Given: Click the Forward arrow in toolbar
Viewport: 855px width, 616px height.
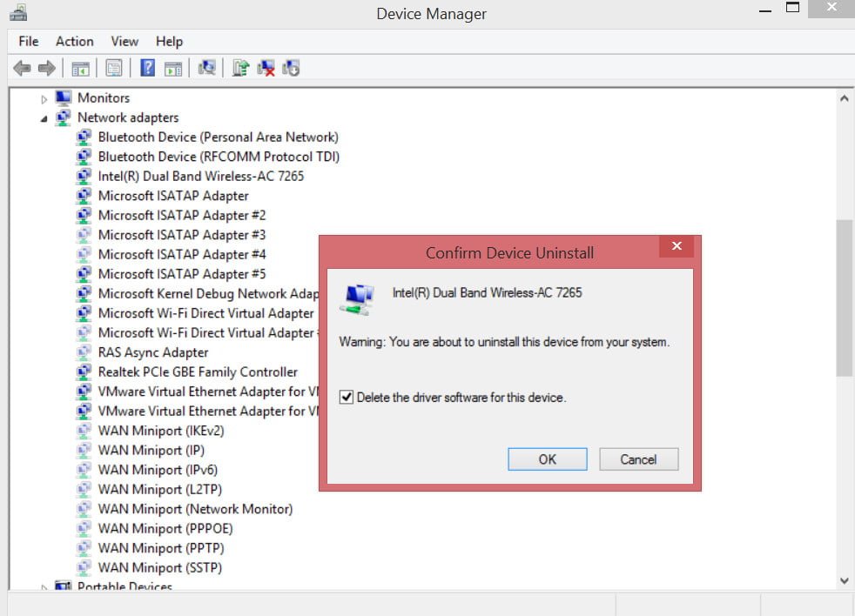Looking at the screenshot, I should point(47,68).
